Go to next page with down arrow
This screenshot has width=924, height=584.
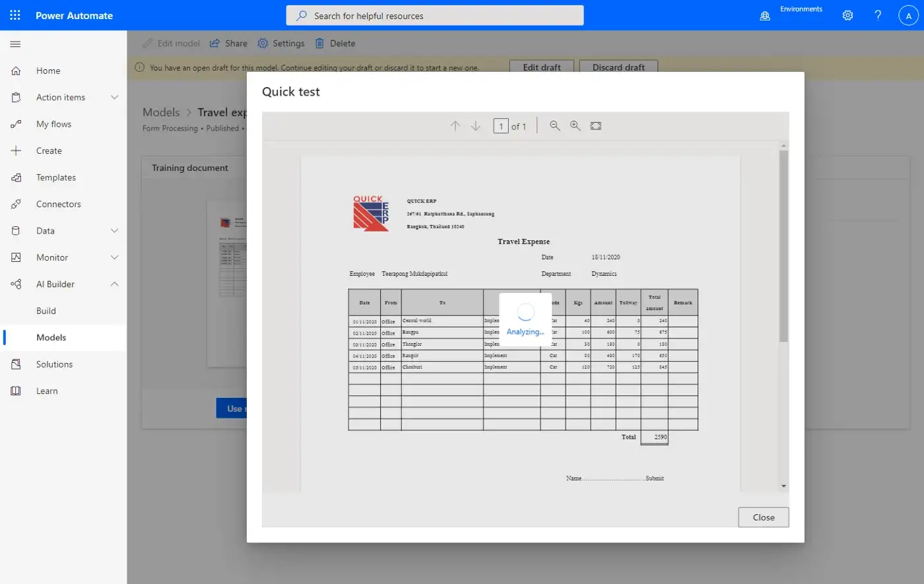coord(475,126)
